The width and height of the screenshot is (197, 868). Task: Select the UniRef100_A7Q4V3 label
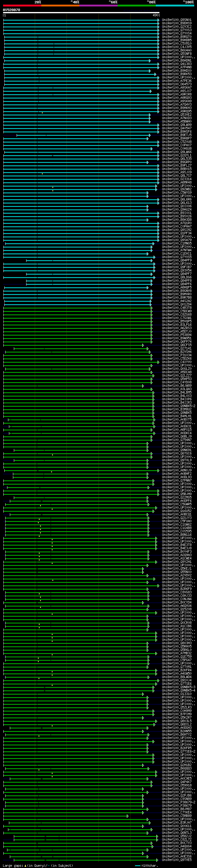[177, 104]
